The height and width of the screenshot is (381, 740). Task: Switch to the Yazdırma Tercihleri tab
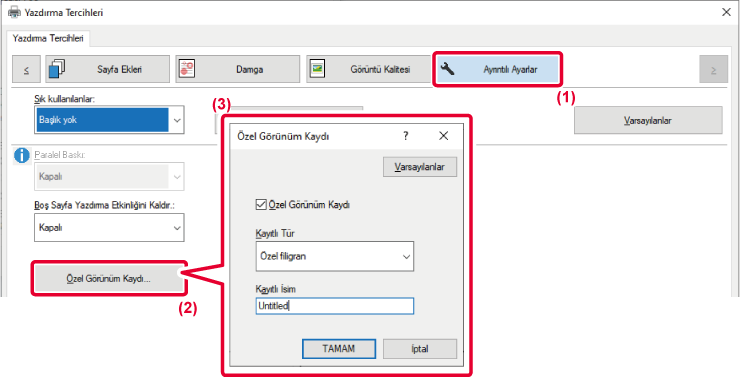[48, 38]
